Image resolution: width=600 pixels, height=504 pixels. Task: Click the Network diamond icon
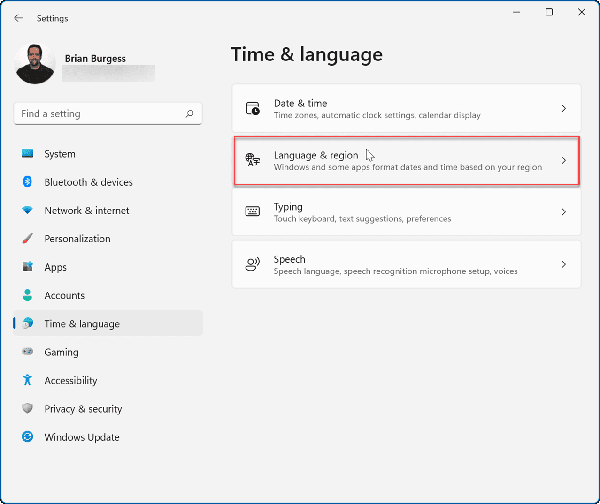click(x=28, y=210)
